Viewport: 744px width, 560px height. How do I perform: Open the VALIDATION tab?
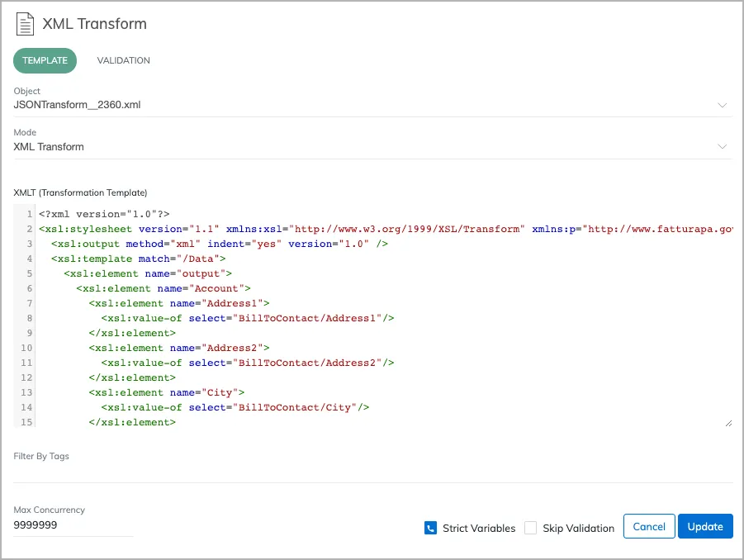[x=123, y=60]
